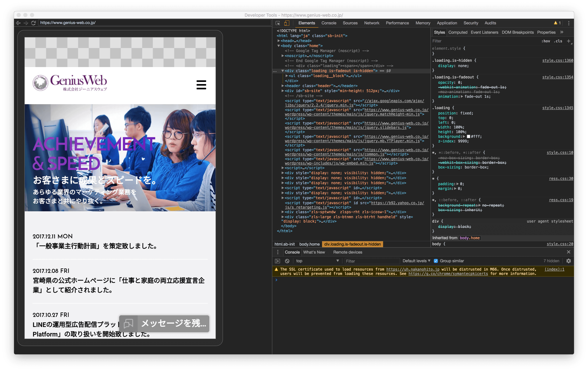Open the What's New drawer tab
Viewport: 588px width, 371px height.
[x=314, y=252]
